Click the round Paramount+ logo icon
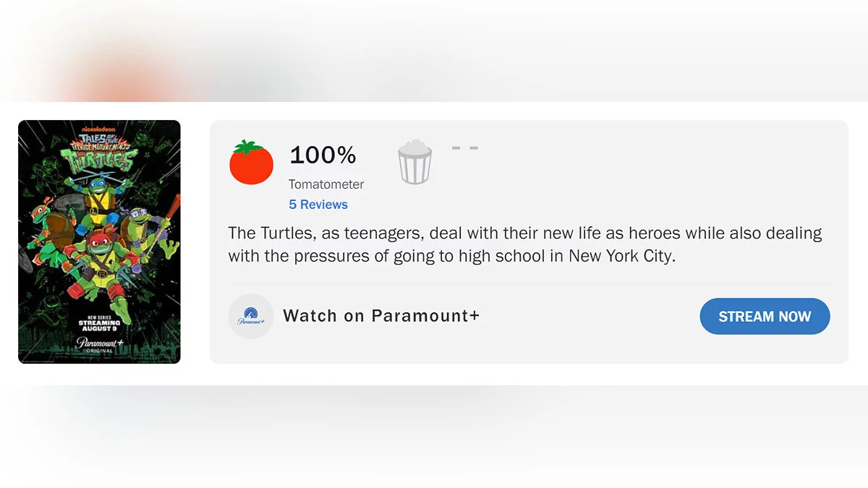 (x=250, y=316)
